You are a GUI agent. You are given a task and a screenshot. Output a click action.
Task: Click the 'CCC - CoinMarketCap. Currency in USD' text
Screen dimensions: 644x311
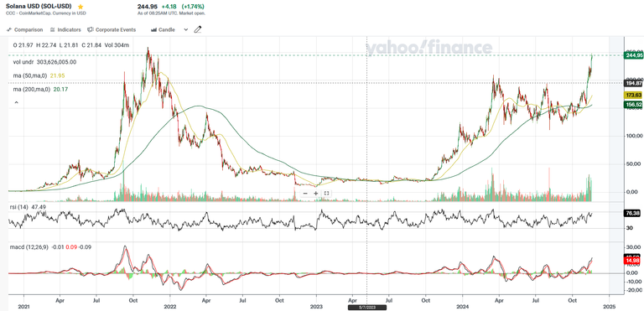(45, 13)
